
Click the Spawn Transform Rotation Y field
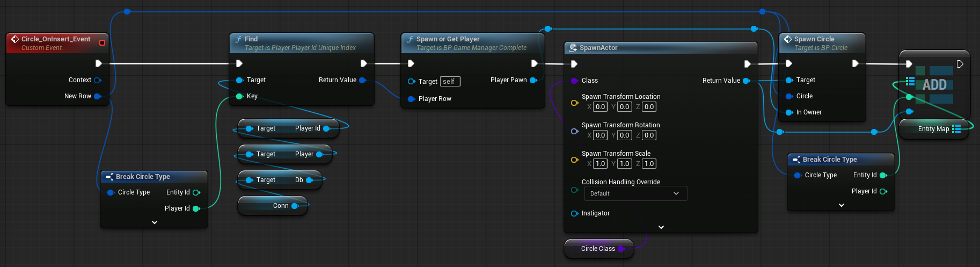click(624, 135)
